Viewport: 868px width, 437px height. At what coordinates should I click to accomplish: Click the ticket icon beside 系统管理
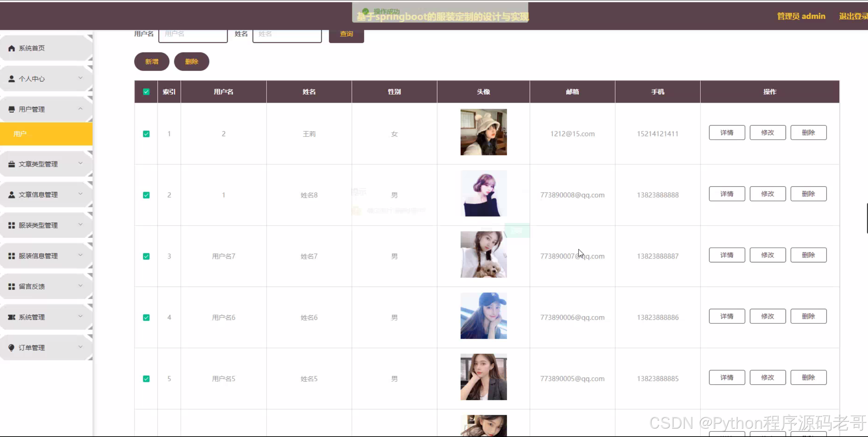coord(11,317)
